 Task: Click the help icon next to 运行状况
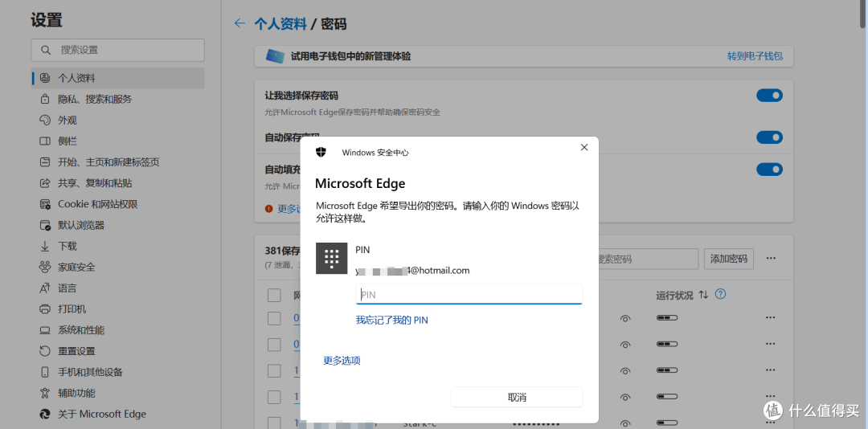pyautogui.click(x=720, y=295)
